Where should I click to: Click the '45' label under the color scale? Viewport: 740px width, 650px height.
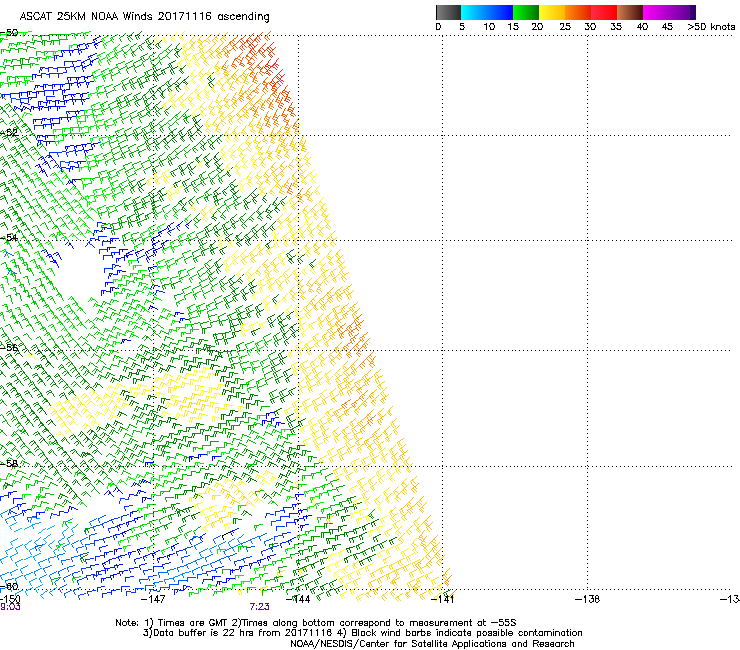[667, 27]
